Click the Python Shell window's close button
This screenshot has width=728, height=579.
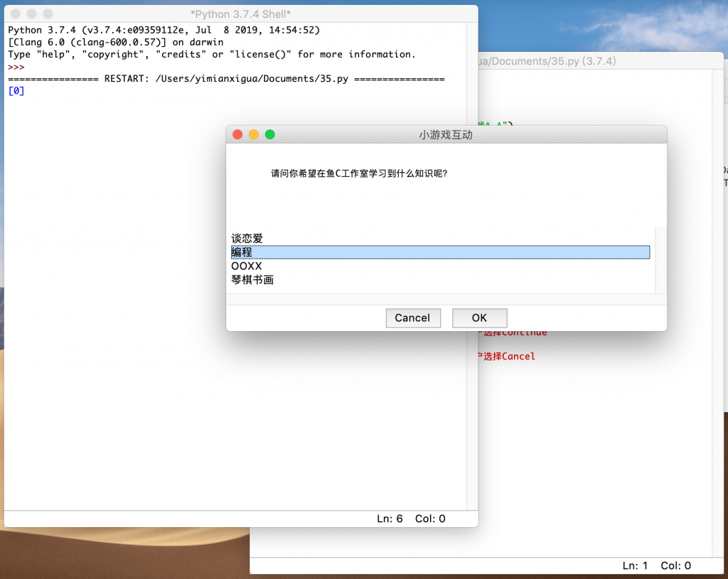pos(16,14)
